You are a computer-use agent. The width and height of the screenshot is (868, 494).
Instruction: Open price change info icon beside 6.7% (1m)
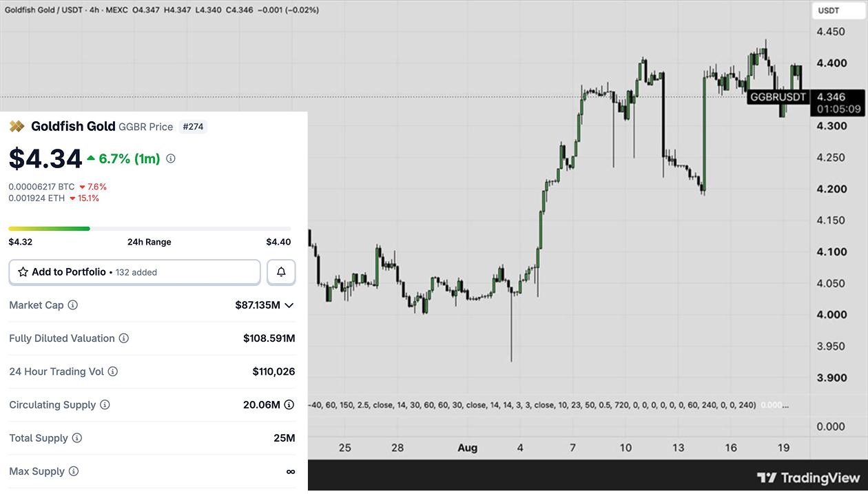click(x=171, y=158)
